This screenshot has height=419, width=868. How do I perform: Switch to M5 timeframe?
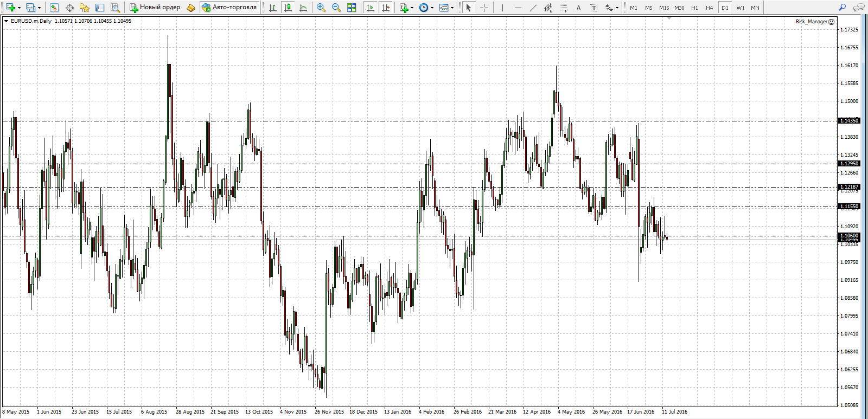click(x=649, y=8)
